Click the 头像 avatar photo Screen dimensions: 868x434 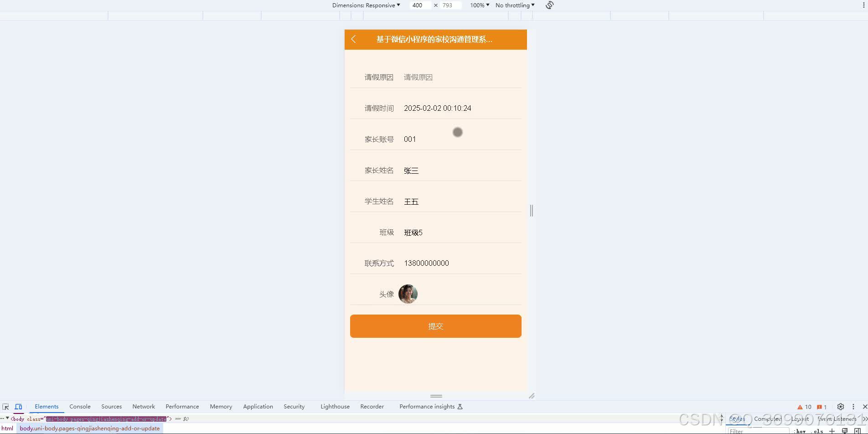click(408, 294)
